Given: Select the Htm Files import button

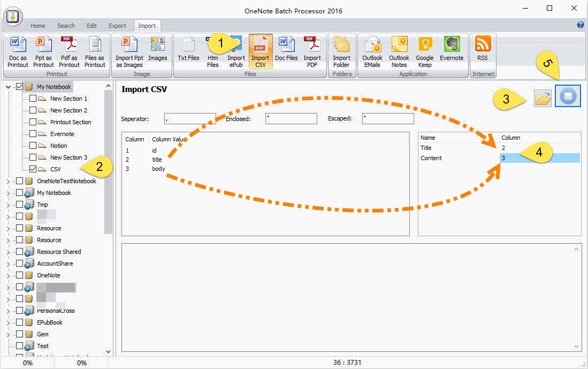Looking at the screenshot, I should pos(212,52).
